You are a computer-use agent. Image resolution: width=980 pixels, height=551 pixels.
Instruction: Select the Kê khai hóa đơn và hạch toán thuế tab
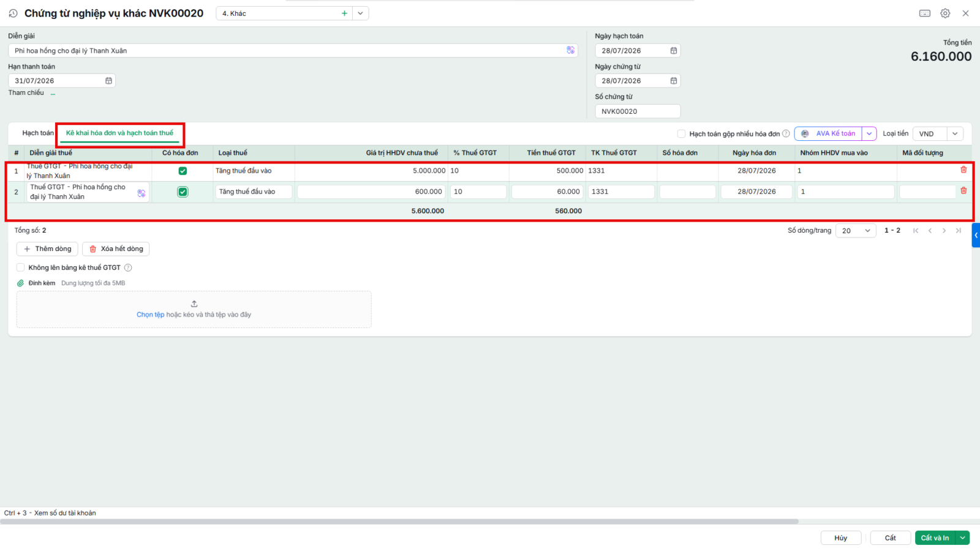point(120,133)
